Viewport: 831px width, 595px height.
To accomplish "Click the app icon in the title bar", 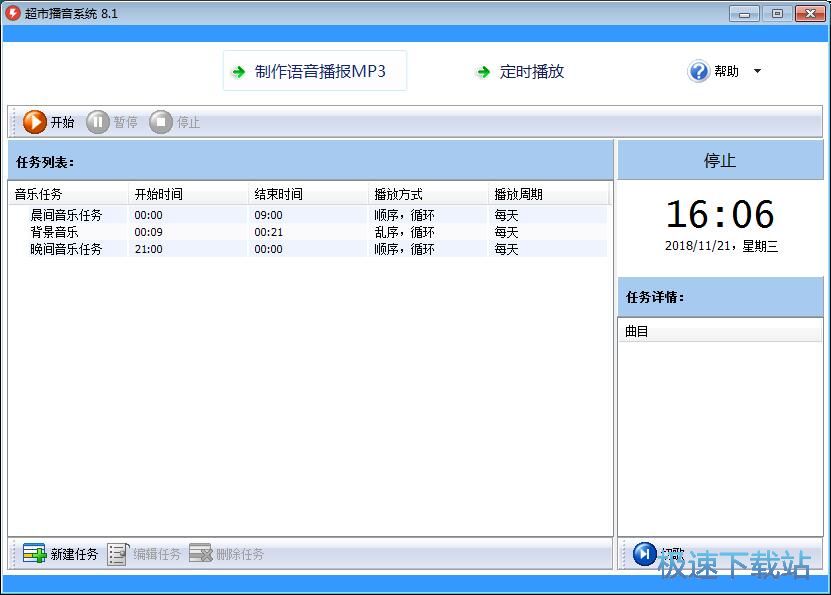I will click(13, 13).
